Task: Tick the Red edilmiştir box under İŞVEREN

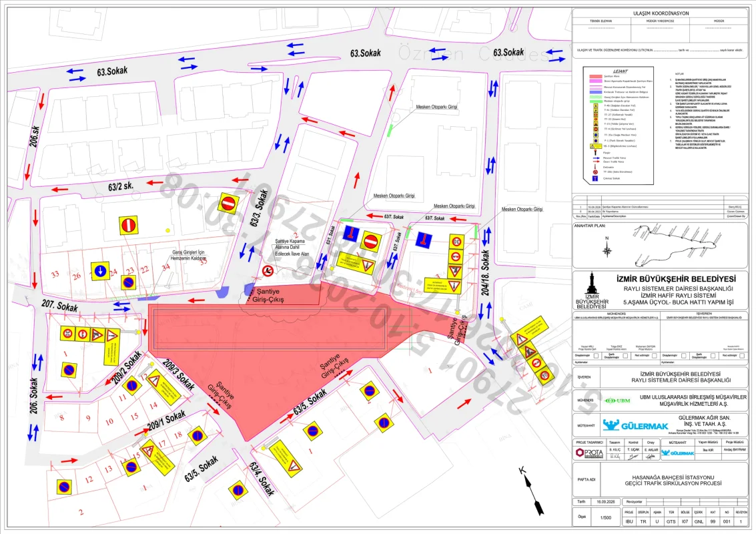Action: [741, 356]
